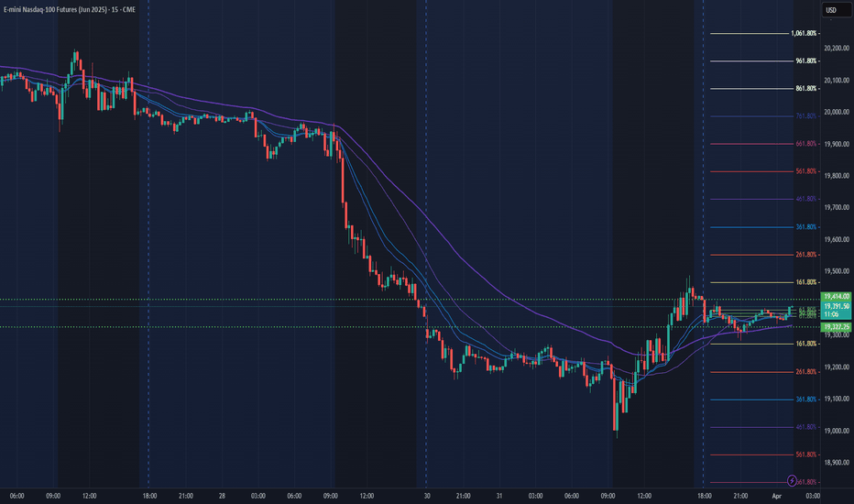The height and width of the screenshot is (504, 854).
Task: Click 19,600.00 on the price axis
Action: click(837, 240)
